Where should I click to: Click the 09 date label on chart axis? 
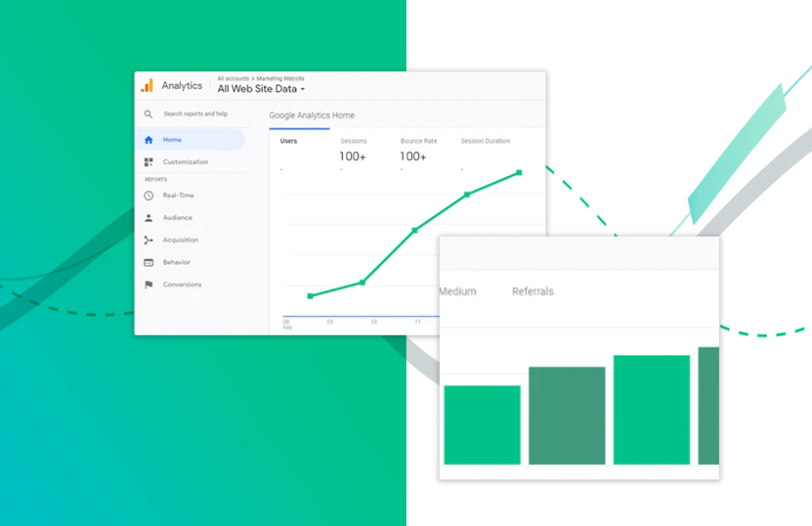click(330, 322)
